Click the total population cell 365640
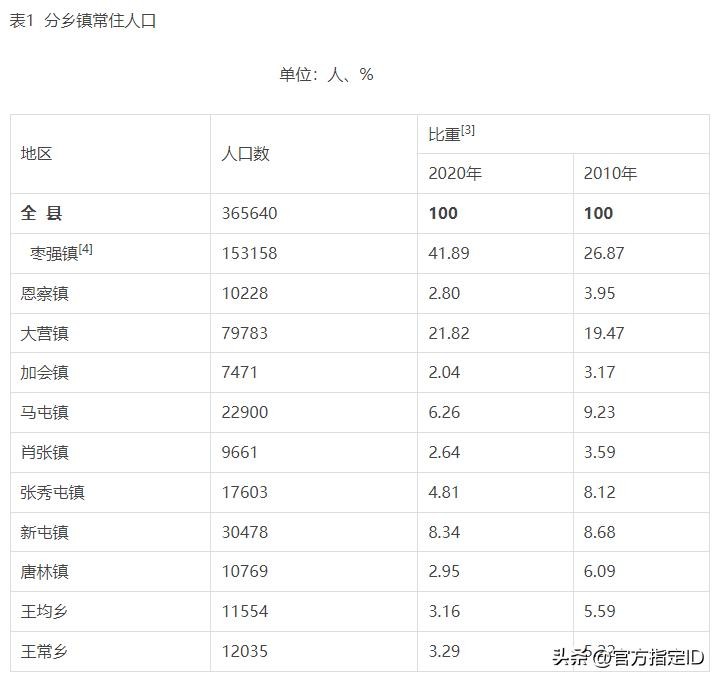This screenshot has width=721, height=683. pyautogui.click(x=249, y=213)
